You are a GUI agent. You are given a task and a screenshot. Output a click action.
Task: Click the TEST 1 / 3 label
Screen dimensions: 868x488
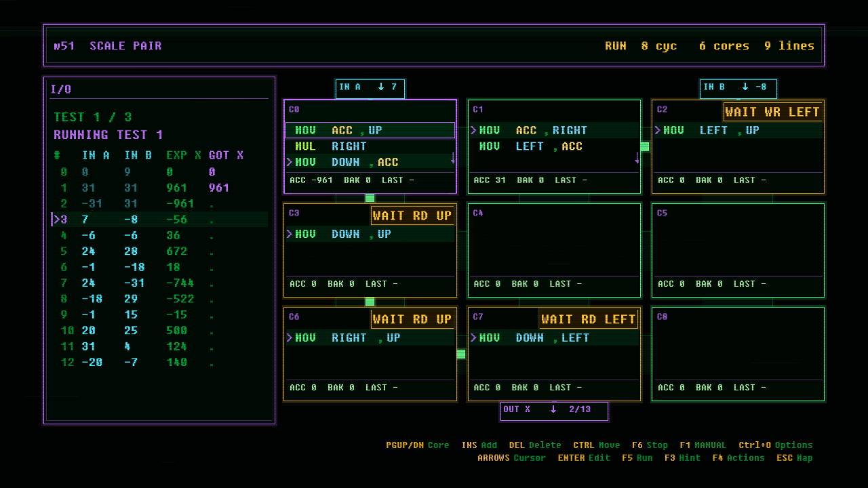point(93,117)
